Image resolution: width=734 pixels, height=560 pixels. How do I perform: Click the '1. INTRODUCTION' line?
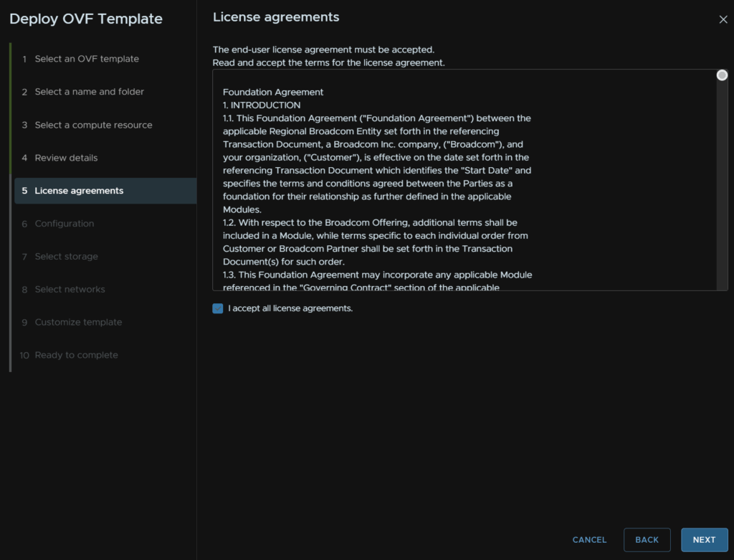tap(262, 105)
